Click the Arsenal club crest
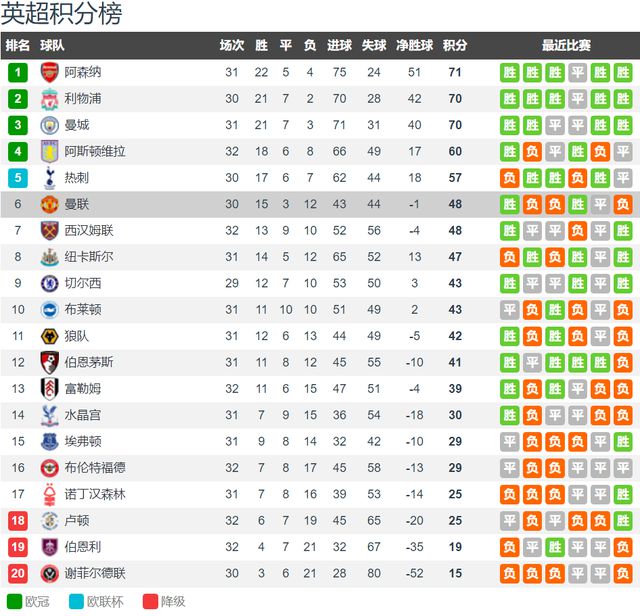This screenshot has height=616, width=640. click(x=49, y=72)
